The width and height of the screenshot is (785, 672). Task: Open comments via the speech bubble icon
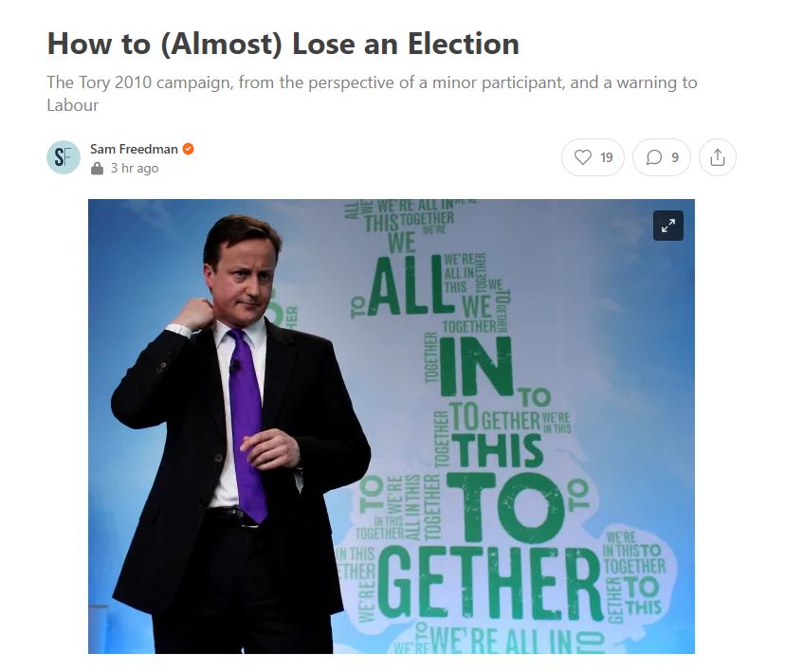tap(653, 157)
